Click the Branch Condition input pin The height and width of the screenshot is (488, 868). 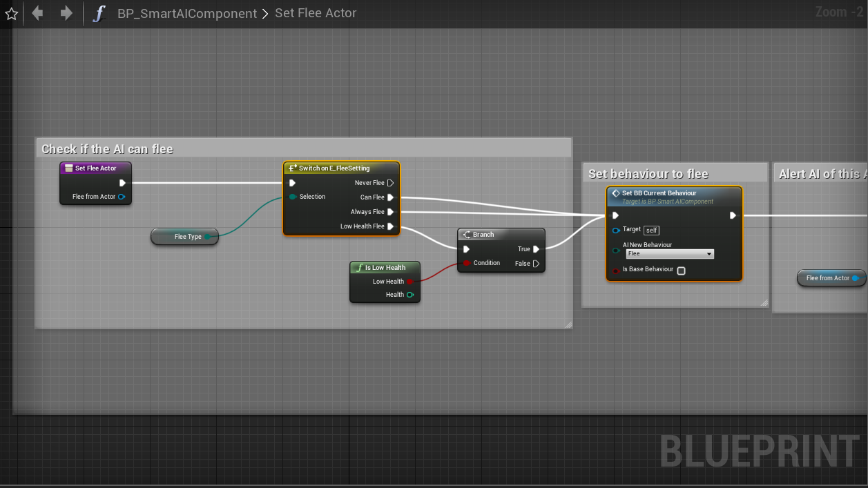click(467, 263)
